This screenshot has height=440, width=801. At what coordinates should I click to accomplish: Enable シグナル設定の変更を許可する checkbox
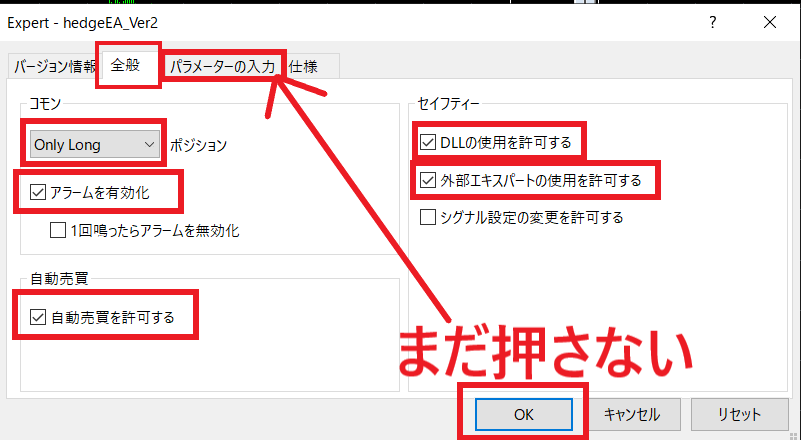pyautogui.click(x=427, y=217)
